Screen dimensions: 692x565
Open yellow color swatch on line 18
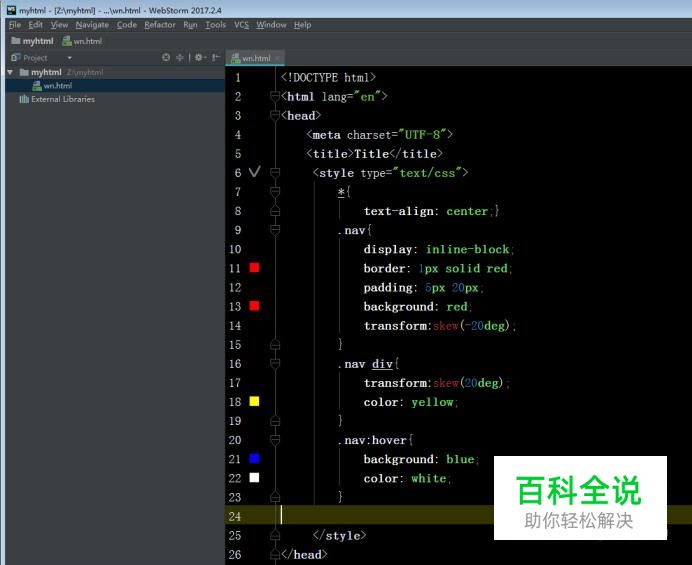coord(254,401)
